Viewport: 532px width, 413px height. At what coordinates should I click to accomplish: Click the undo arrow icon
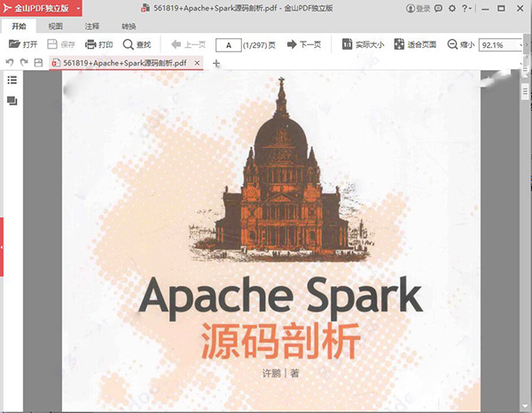click(x=10, y=62)
